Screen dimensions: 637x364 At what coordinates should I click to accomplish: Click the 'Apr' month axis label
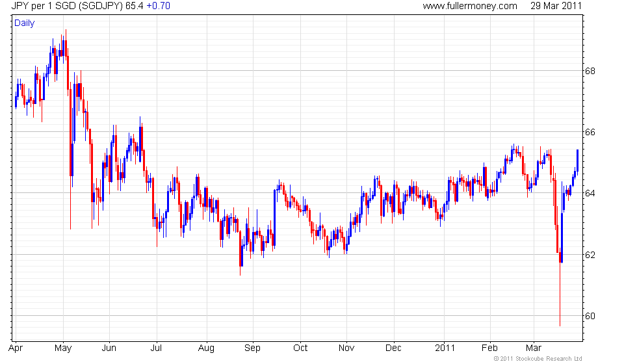point(16,348)
